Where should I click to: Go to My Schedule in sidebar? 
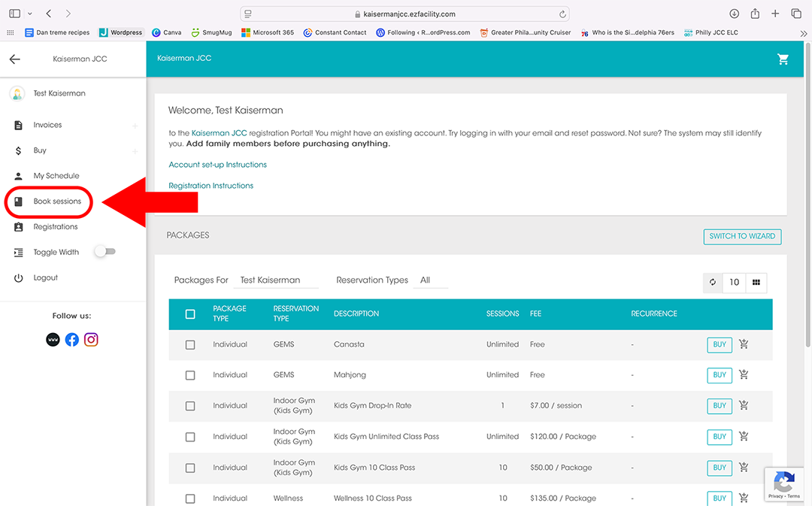coord(56,176)
